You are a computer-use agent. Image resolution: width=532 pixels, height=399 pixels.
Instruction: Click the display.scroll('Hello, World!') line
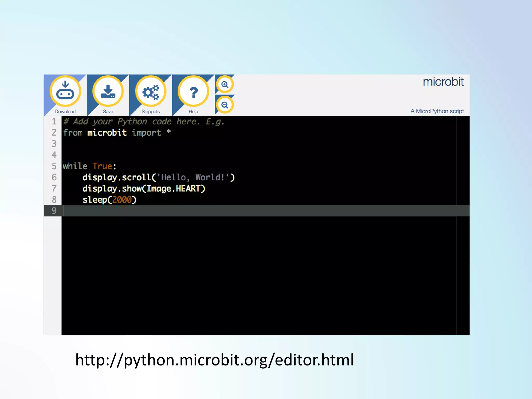click(x=159, y=177)
